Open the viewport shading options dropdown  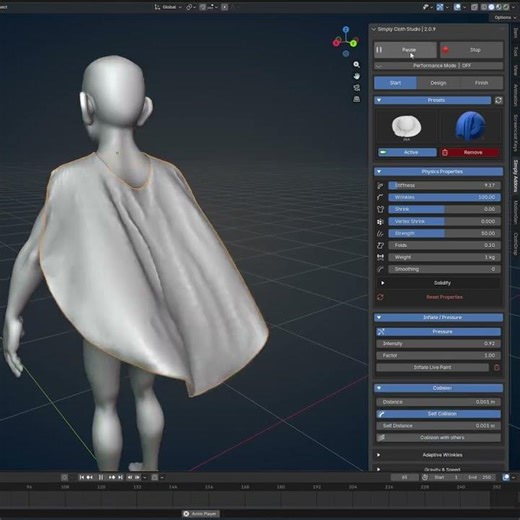[514, 7]
